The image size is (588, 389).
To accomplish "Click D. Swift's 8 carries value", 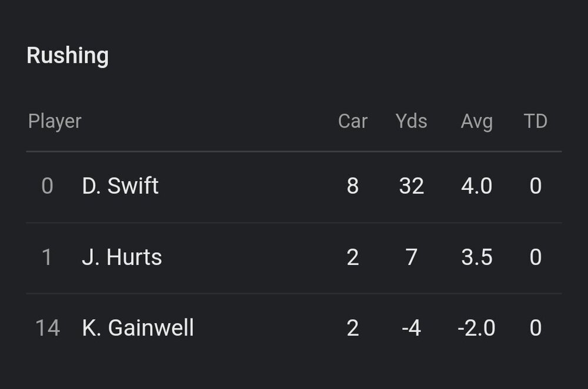I will (x=353, y=186).
